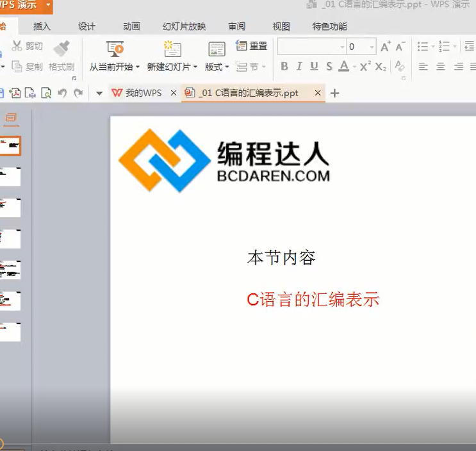Apply font color A icon
Image resolution: width=476 pixels, height=451 pixels.
pos(343,66)
